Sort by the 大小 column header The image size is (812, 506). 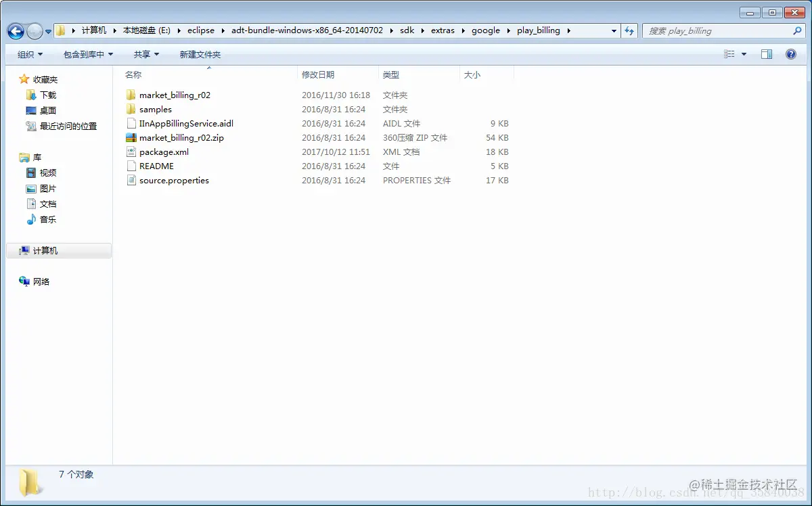tap(472, 74)
